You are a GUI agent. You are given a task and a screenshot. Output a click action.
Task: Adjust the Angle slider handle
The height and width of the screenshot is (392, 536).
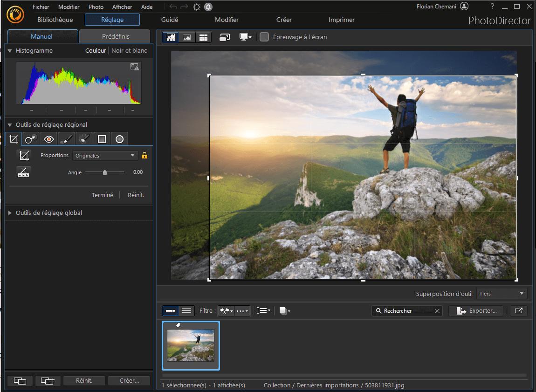point(105,172)
